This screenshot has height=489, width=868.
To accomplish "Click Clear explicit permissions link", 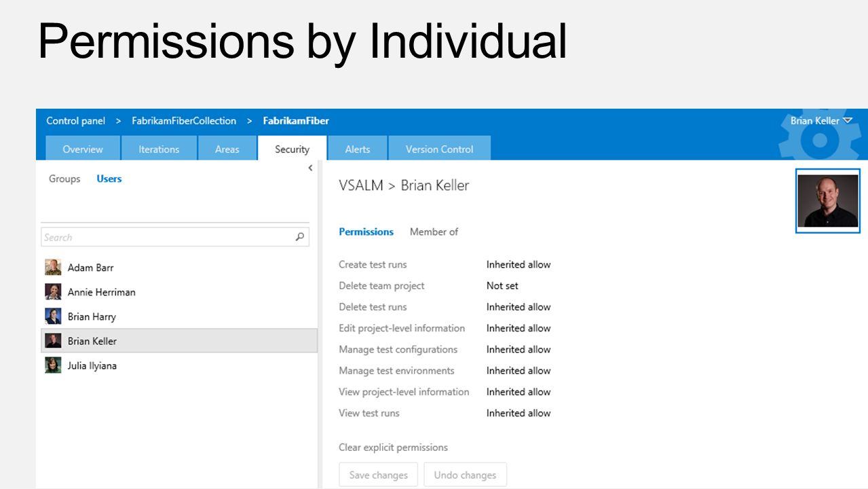I will coord(393,448).
